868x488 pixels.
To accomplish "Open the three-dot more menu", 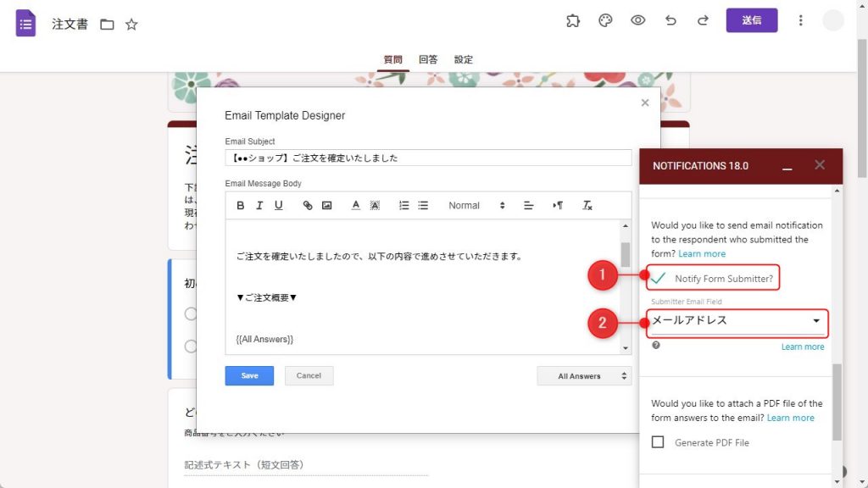I will pos(800,20).
